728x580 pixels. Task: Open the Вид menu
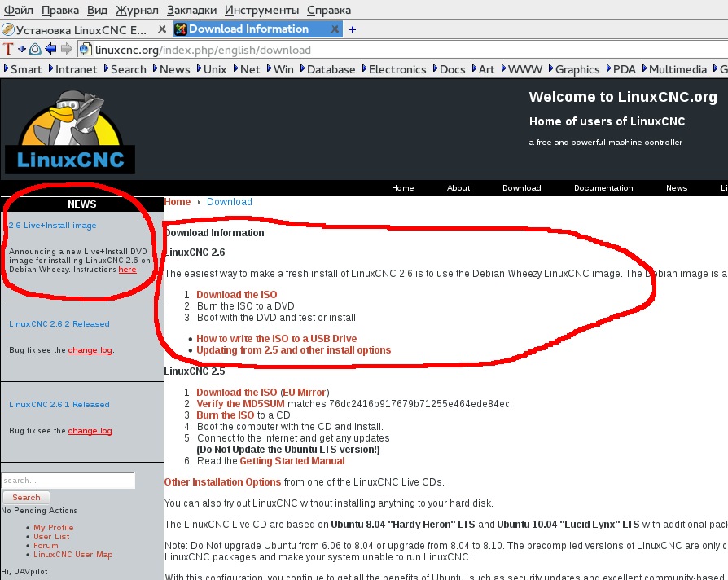(97, 10)
